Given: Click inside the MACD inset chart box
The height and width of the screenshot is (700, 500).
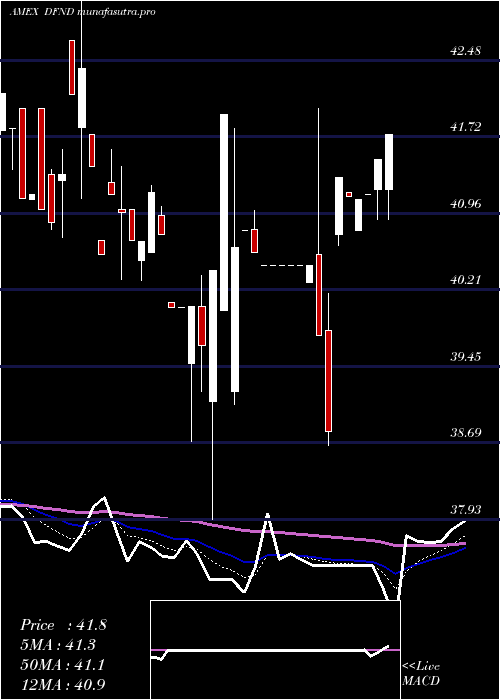Looking at the screenshot, I should point(275,650).
